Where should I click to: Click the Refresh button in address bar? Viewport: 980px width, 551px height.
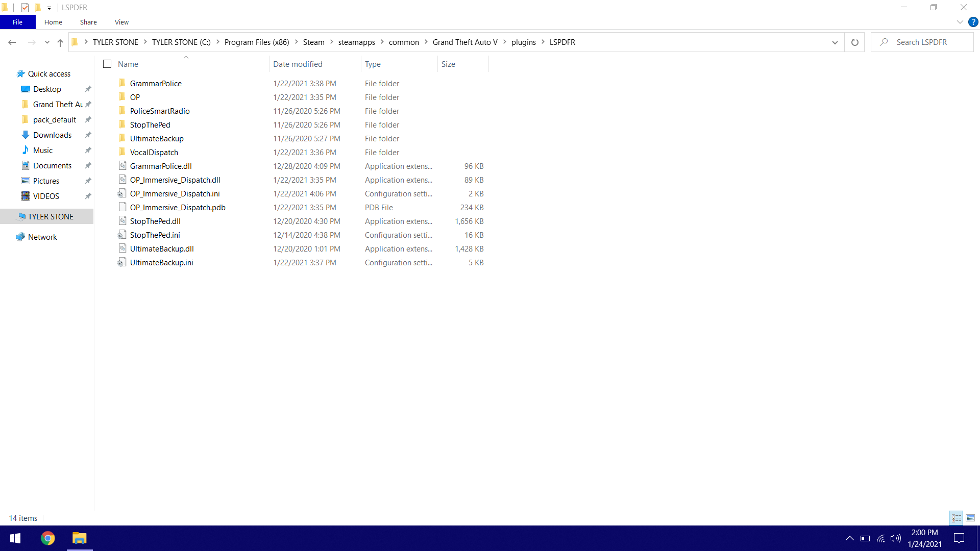[854, 42]
